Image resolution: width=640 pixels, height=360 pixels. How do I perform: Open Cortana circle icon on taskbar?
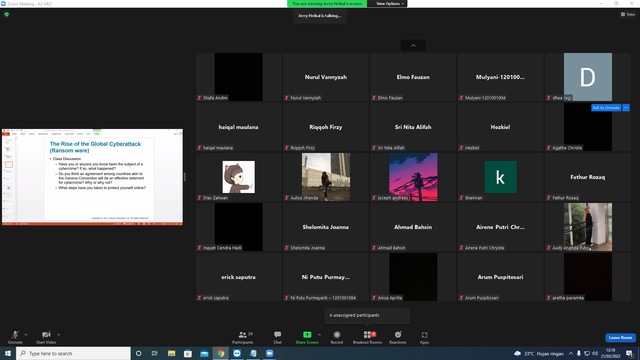point(138,353)
